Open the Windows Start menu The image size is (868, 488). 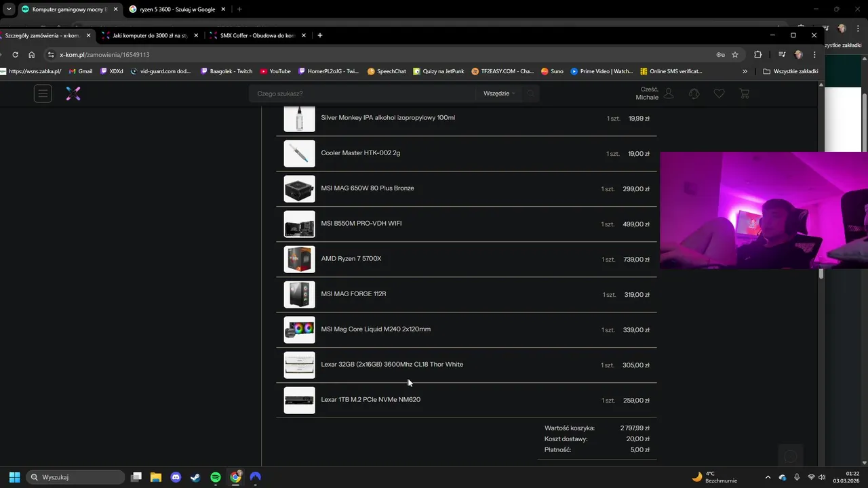click(x=14, y=477)
